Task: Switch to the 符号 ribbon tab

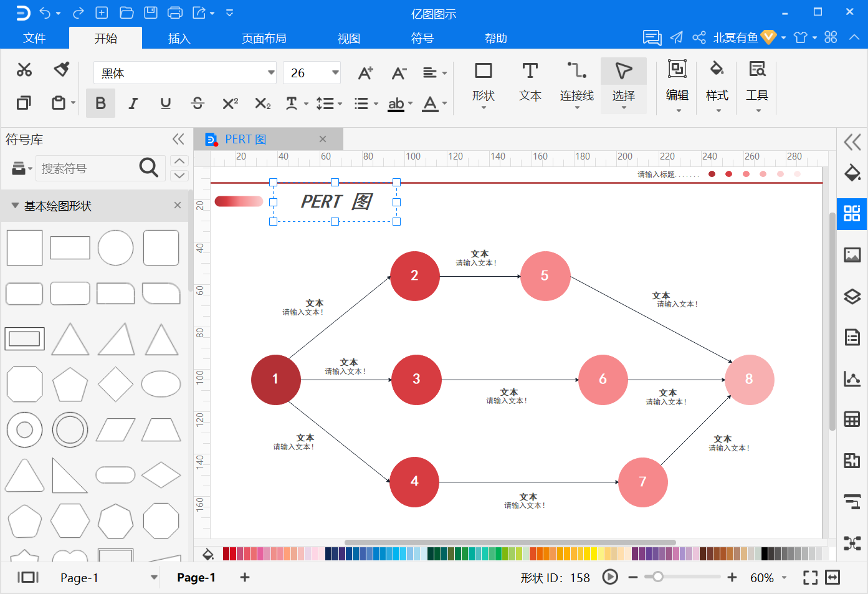Action: point(422,38)
